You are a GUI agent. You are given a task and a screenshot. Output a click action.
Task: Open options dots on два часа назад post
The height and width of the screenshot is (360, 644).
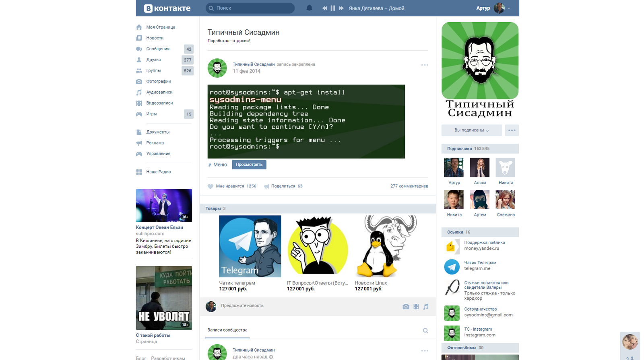[425, 351]
